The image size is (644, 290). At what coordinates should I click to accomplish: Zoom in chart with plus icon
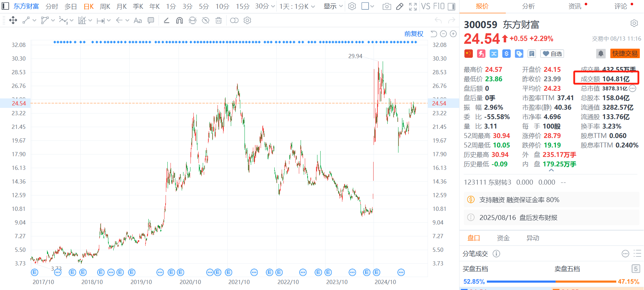click(x=453, y=34)
